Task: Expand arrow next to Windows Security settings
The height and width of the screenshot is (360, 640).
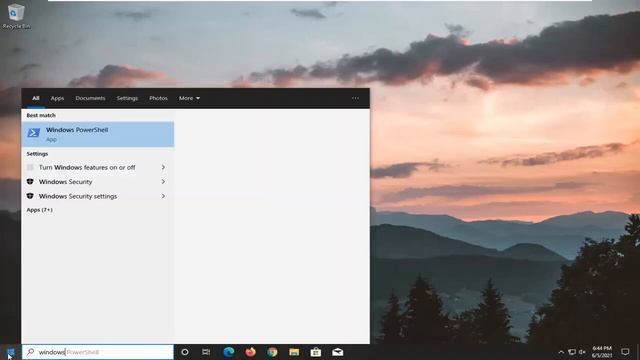Action: pos(163,196)
